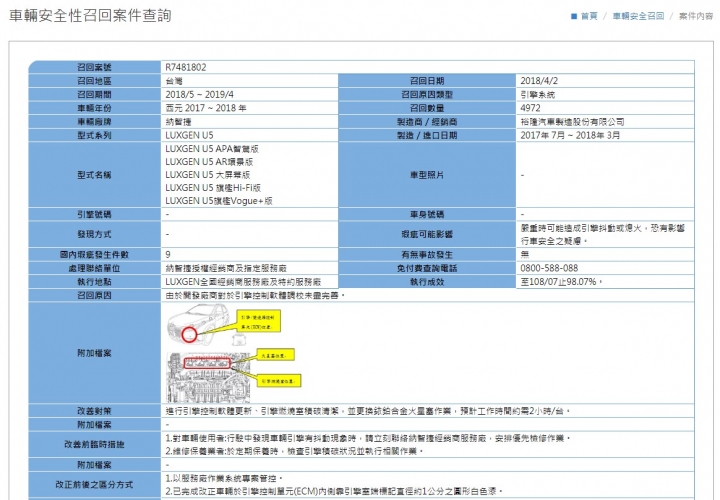Click the 改善對策 label cell
Viewport: 720px width, 500px height.
point(95,411)
